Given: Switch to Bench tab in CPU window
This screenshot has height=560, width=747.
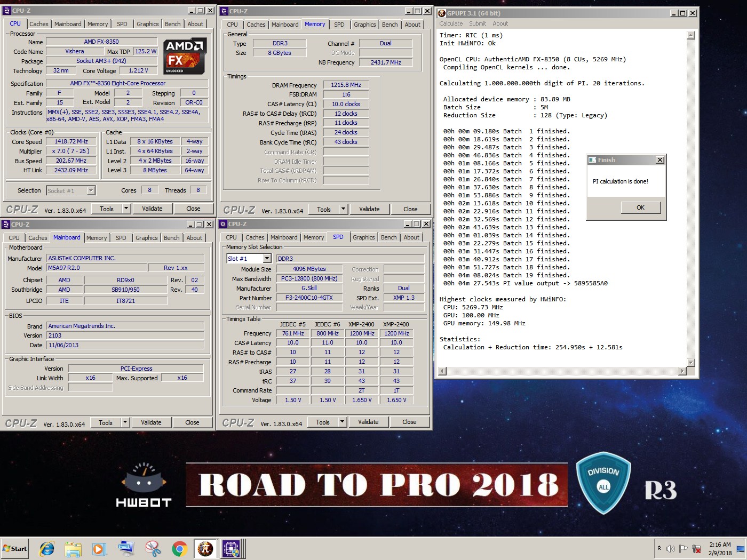Looking at the screenshot, I should click(x=172, y=24).
